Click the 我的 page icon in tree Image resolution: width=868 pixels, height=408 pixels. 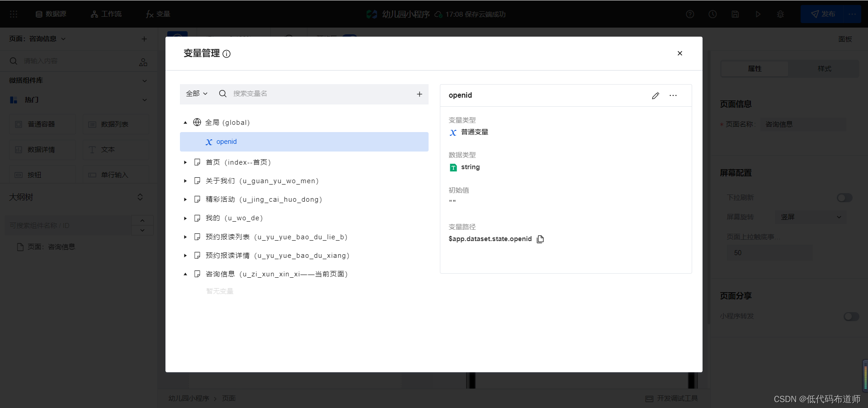coord(197,218)
